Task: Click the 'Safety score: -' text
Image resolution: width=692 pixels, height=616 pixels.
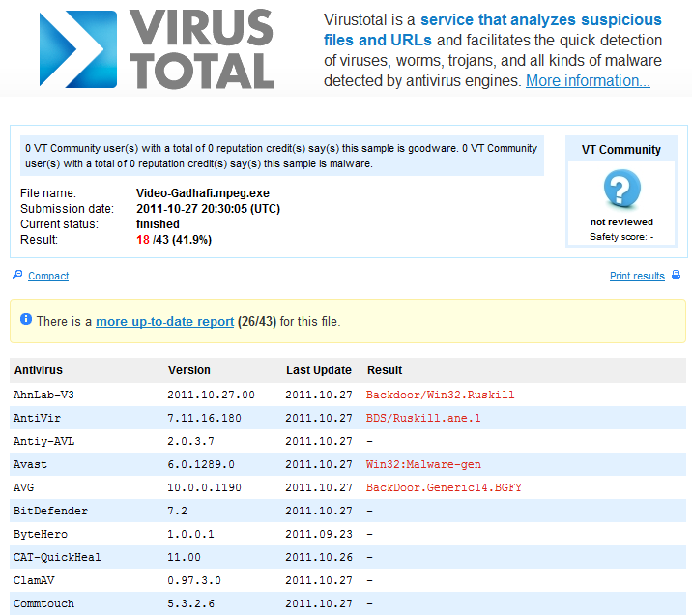Action: (x=621, y=237)
